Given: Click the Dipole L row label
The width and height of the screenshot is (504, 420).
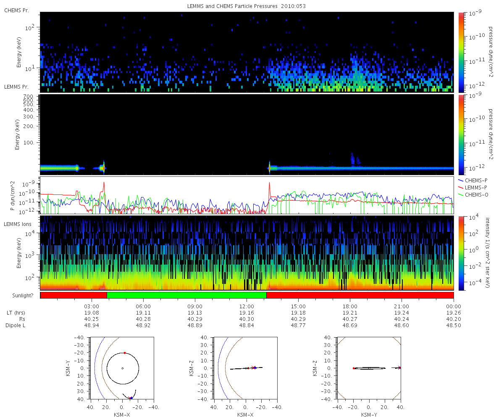Looking at the screenshot, I should click(x=16, y=325).
